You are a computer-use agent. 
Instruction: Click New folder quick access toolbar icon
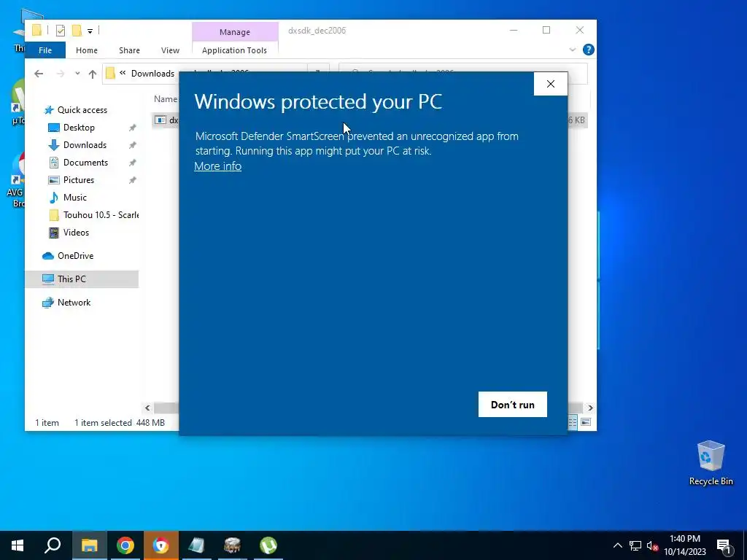[x=76, y=31]
